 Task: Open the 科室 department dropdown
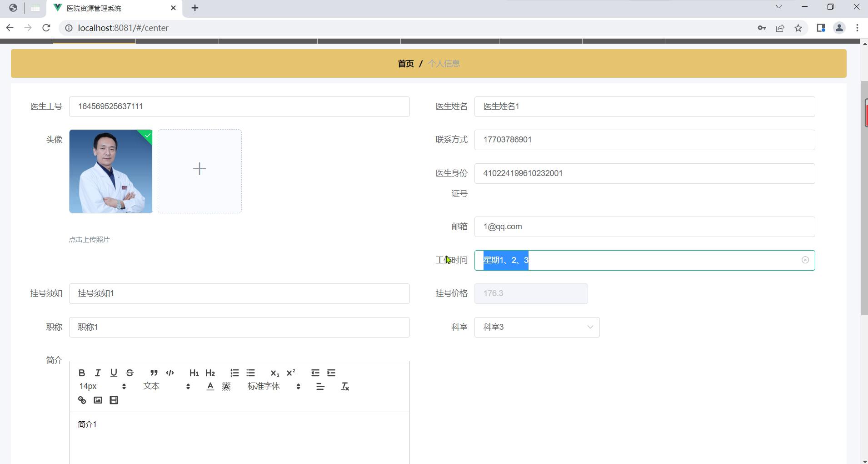537,327
